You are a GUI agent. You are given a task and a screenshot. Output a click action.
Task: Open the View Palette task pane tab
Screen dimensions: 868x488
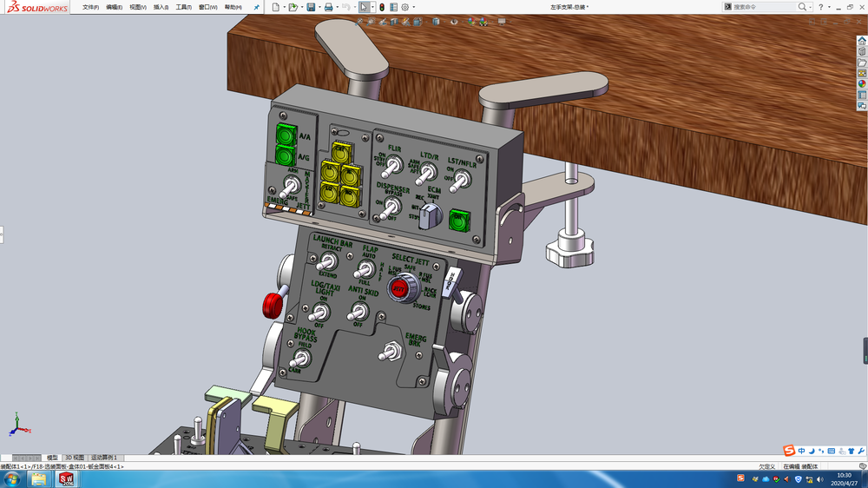click(x=862, y=73)
